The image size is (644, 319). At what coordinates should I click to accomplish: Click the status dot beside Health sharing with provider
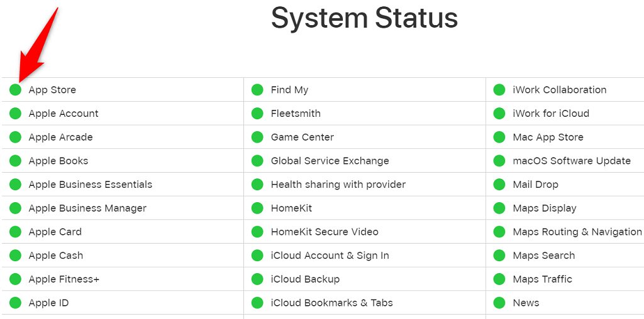(x=257, y=185)
